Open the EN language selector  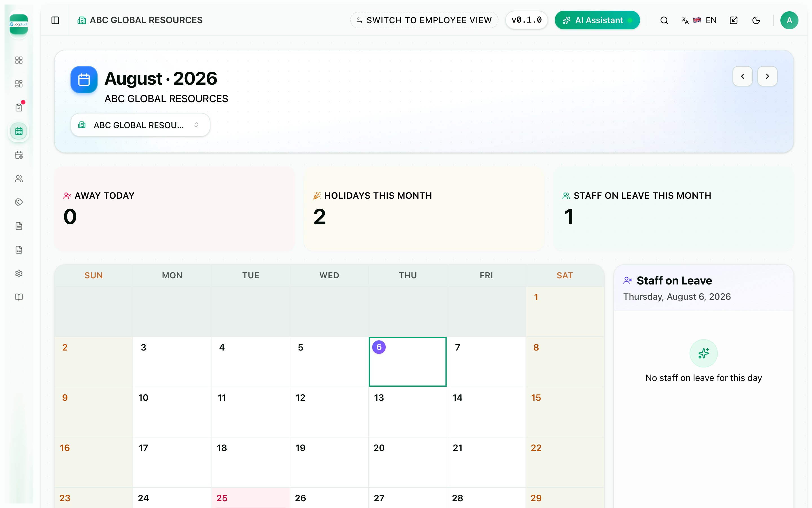tap(699, 21)
